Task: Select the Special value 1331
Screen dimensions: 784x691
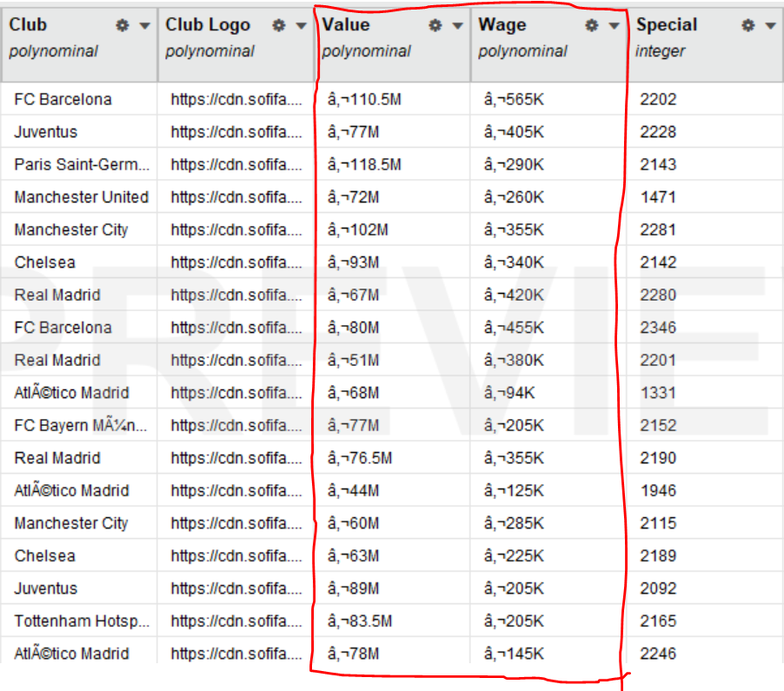Action: (x=658, y=393)
